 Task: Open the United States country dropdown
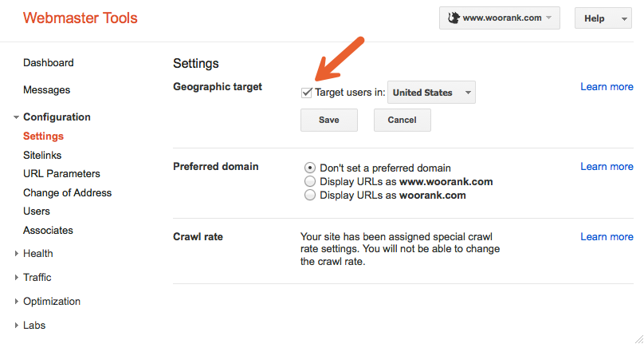pos(431,92)
